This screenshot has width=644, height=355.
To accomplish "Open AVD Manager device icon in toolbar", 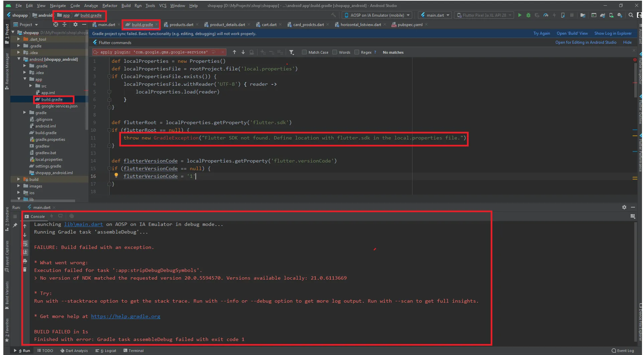I will (x=611, y=15).
